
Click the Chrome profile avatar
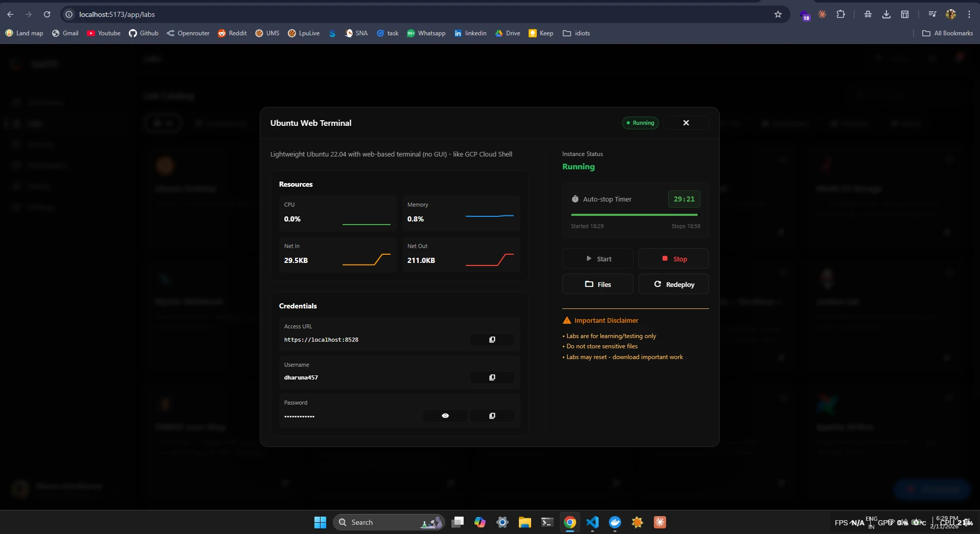point(951,14)
